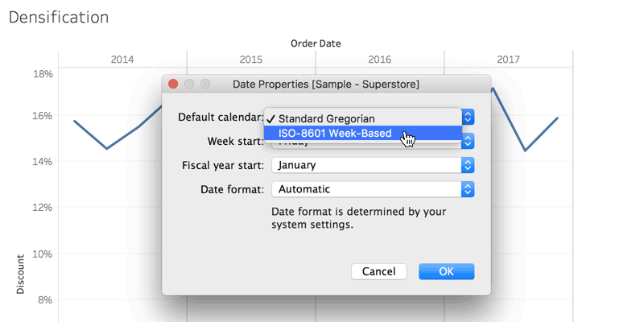This screenshot has height=322, width=644.
Task: Select the 2017 year column header
Action: [x=508, y=60]
